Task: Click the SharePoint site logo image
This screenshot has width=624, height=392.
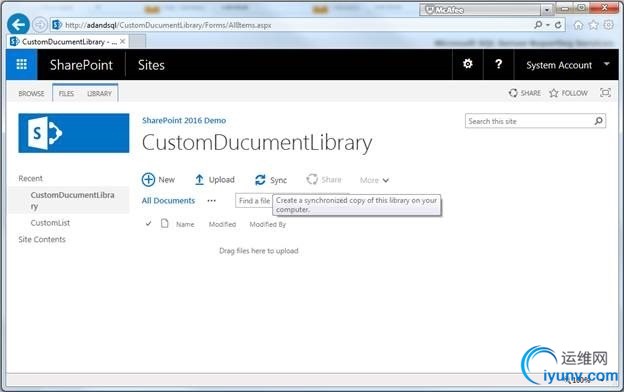Action: tap(74, 133)
